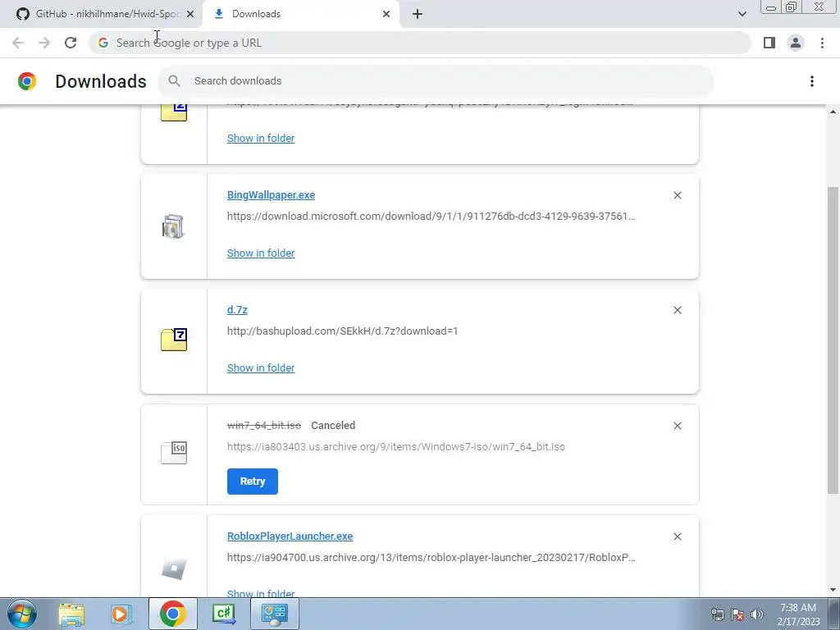Retry the win7_64_bit.iso download
The image size is (840, 630).
pos(253,481)
